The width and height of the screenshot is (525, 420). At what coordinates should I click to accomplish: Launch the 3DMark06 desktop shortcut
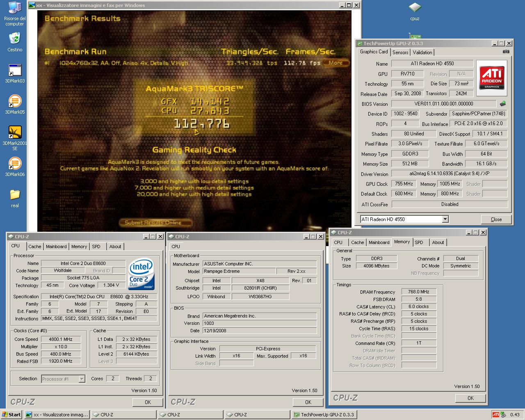[15, 167]
